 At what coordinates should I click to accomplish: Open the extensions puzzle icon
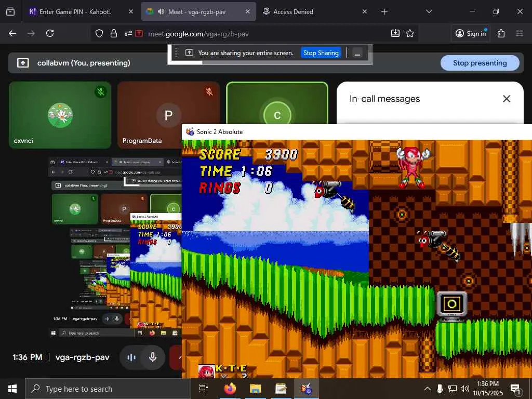point(501,33)
